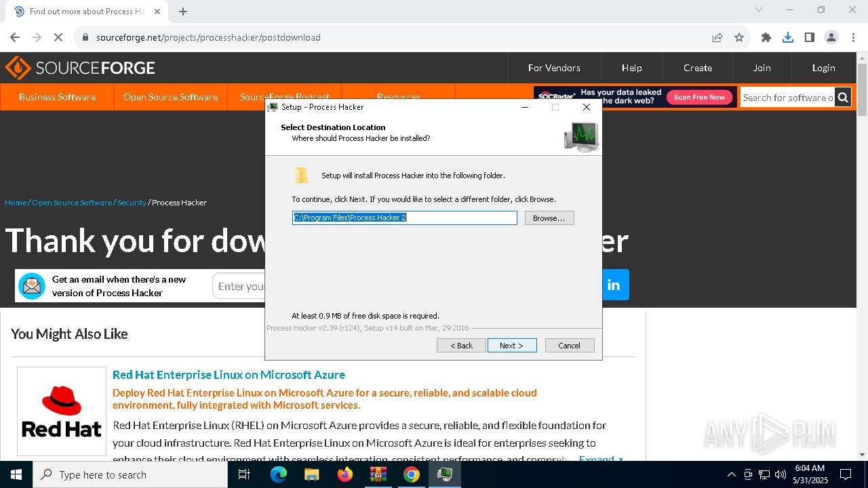Open volume control in system tray
This screenshot has height=488, width=868.
(781, 474)
